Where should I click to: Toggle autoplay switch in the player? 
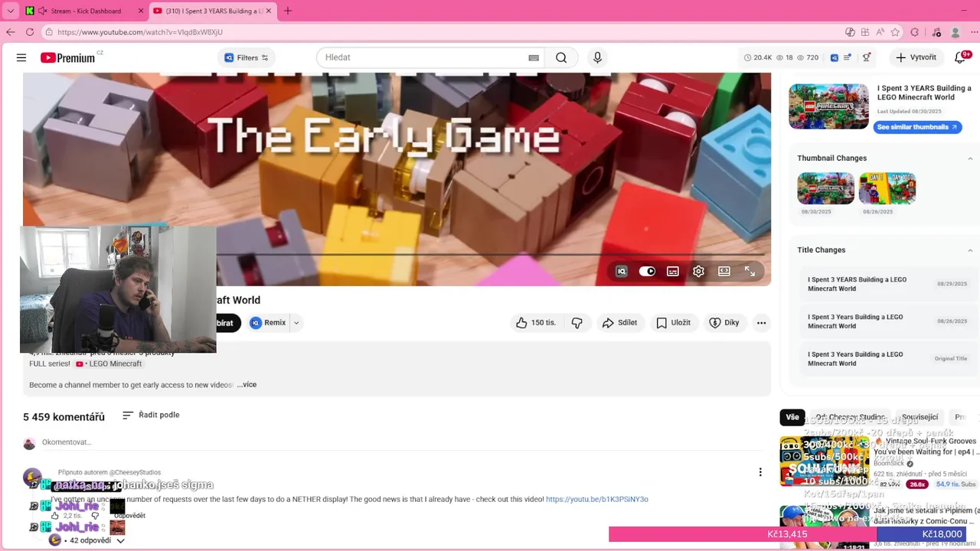click(x=647, y=271)
